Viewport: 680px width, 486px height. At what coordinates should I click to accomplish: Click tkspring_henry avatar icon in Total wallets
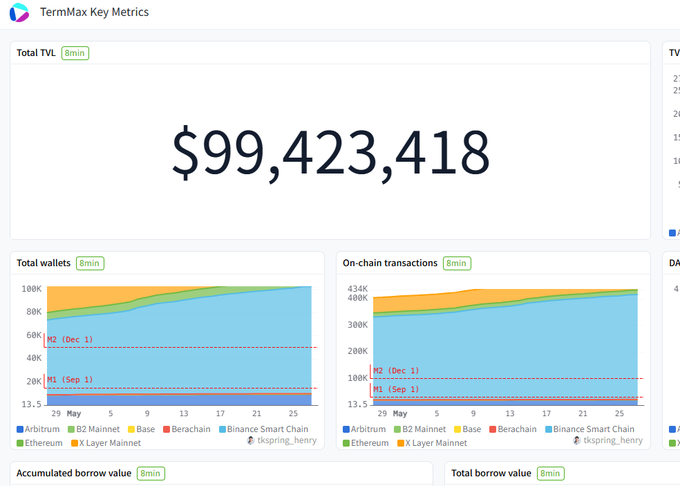pos(251,440)
